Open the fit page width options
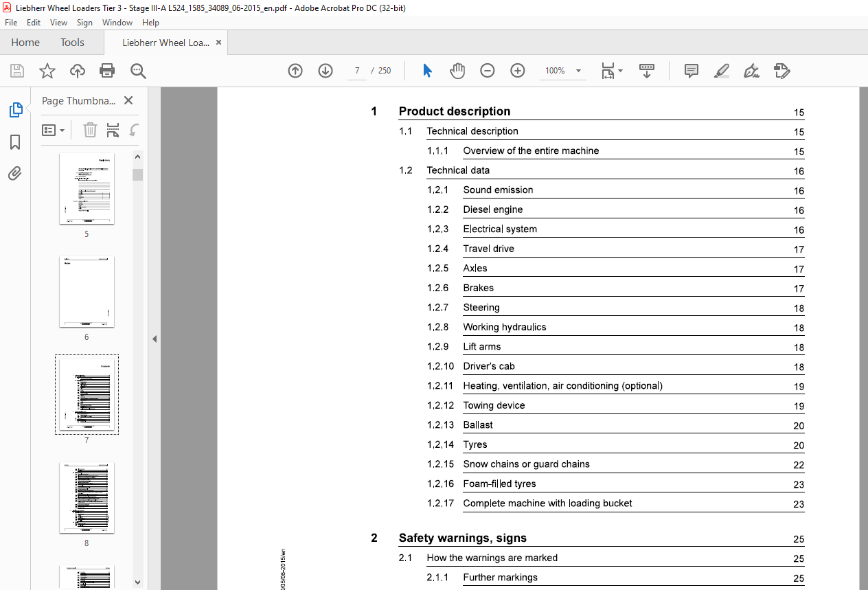The width and height of the screenshot is (868, 590). tap(611, 71)
